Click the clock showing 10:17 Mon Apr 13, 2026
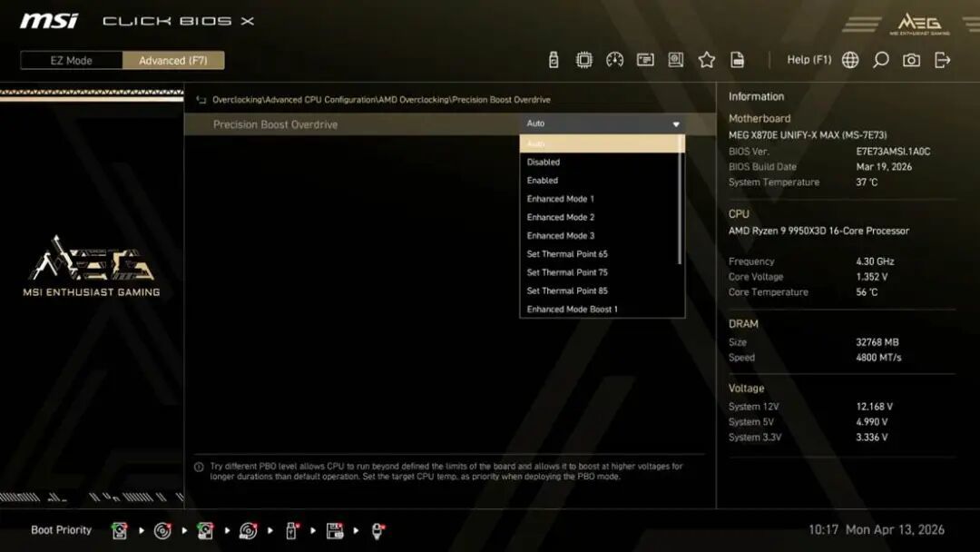 click(x=877, y=529)
